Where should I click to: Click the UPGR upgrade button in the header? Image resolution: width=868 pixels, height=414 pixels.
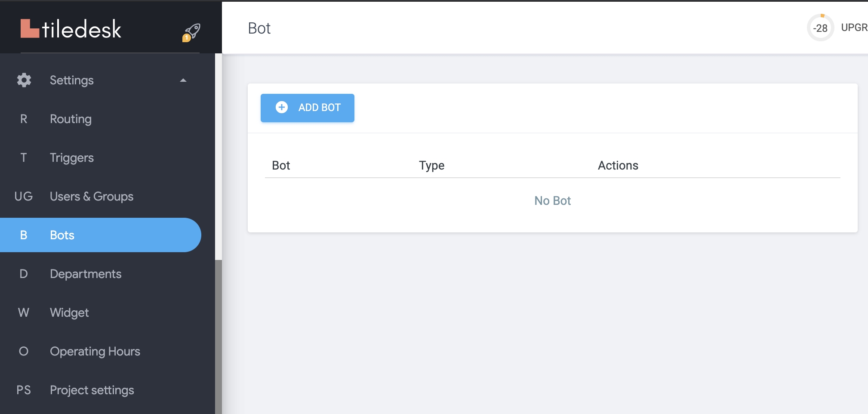pyautogui.click(x=854, y=28)
